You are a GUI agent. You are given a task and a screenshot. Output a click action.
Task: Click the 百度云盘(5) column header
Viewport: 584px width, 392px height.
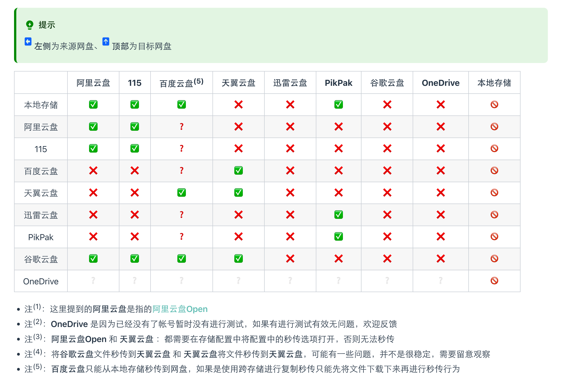[182, 83]
